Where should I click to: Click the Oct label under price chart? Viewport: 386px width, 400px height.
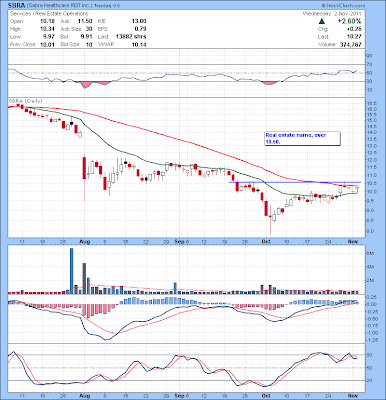point(266,242)
